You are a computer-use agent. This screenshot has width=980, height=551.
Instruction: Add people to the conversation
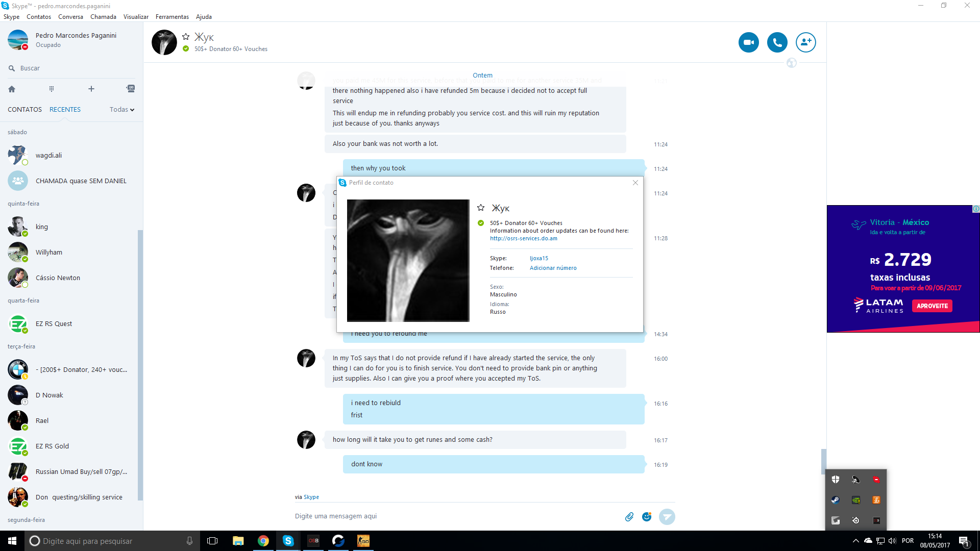click(805, 42)
